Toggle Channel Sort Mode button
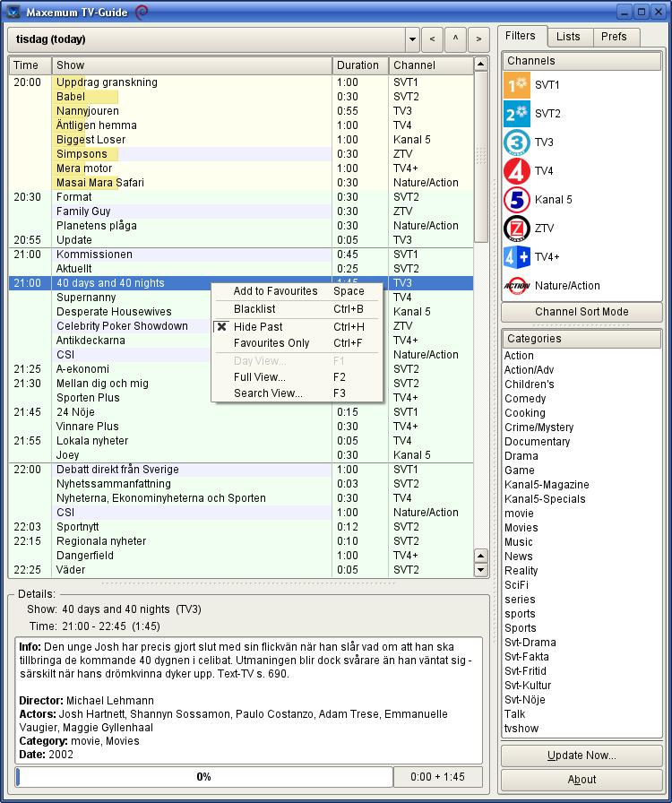The width and height of the screenshot is (672, 803). pos(582,312)
